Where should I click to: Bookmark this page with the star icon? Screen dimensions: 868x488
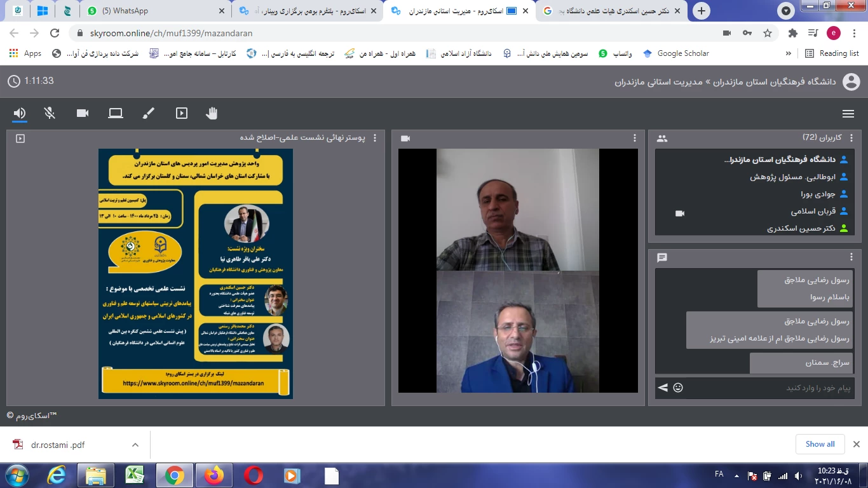coord(767,33)
